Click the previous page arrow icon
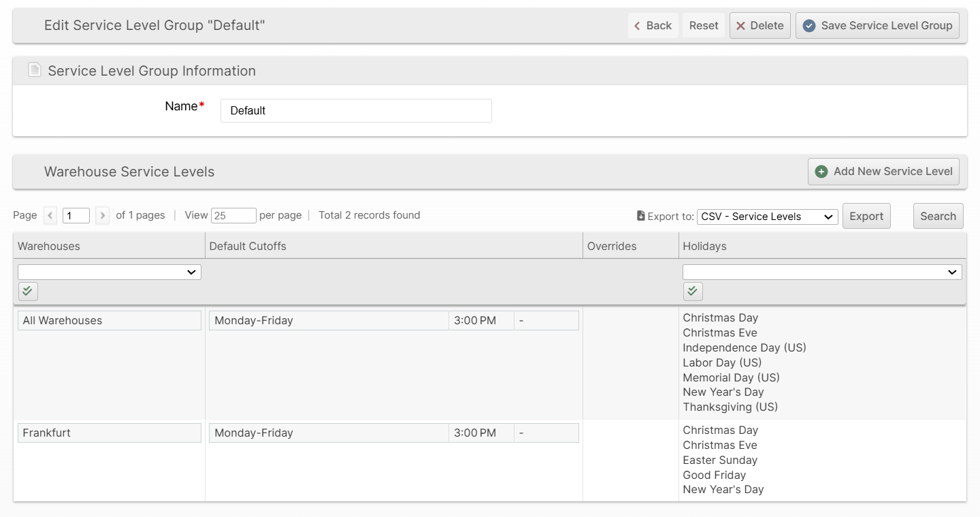Viewport: 980px width, 517px height. coord(50,216)
